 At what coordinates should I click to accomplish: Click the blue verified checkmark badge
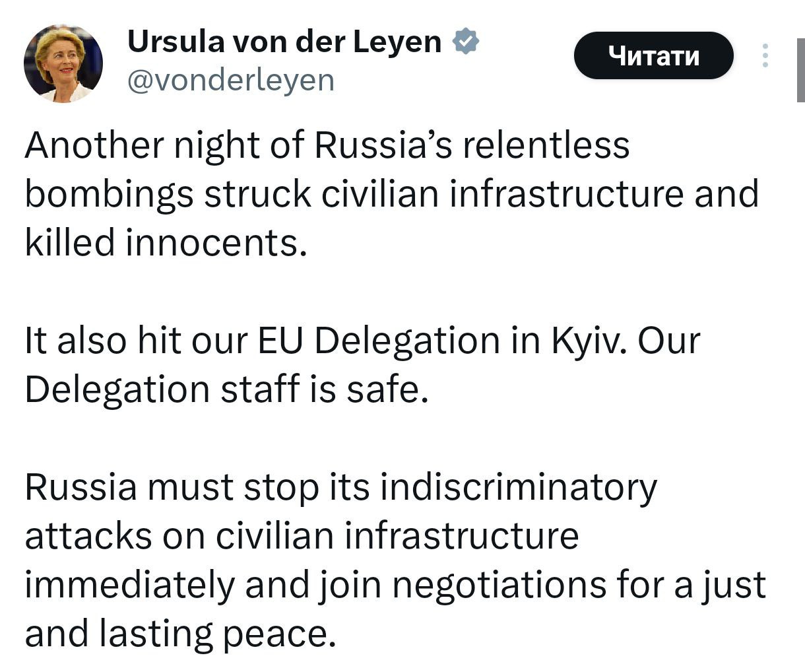coord(466,43)
